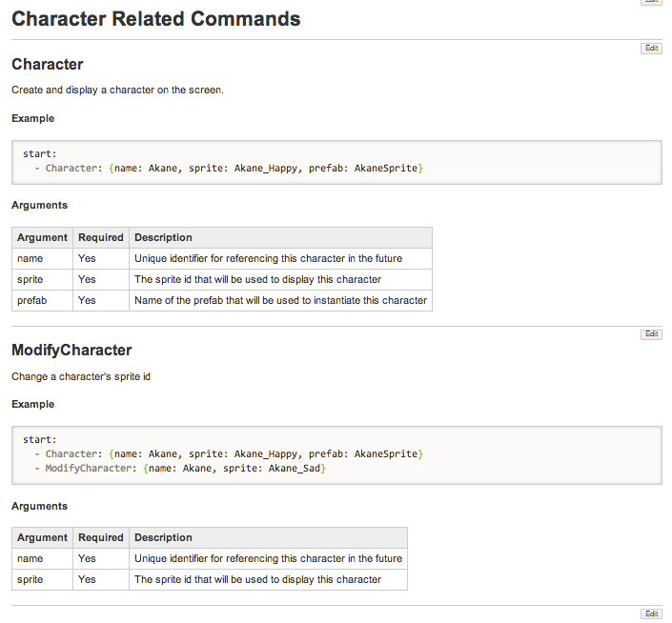
Task: Click the "Change a character's sprite id" text
Action: click(x=81, y=376)
